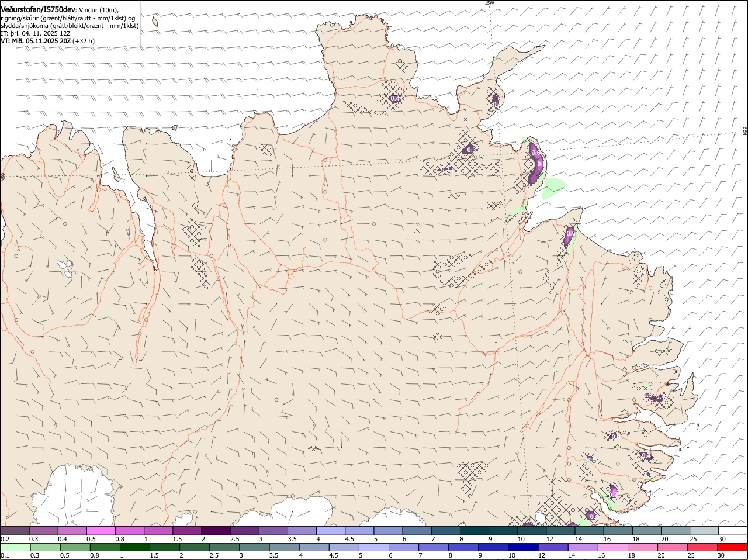This screenshot has width=748, height=560.
Task: Click the Veðurstofan/IS750dev title text
Action: 38,9
